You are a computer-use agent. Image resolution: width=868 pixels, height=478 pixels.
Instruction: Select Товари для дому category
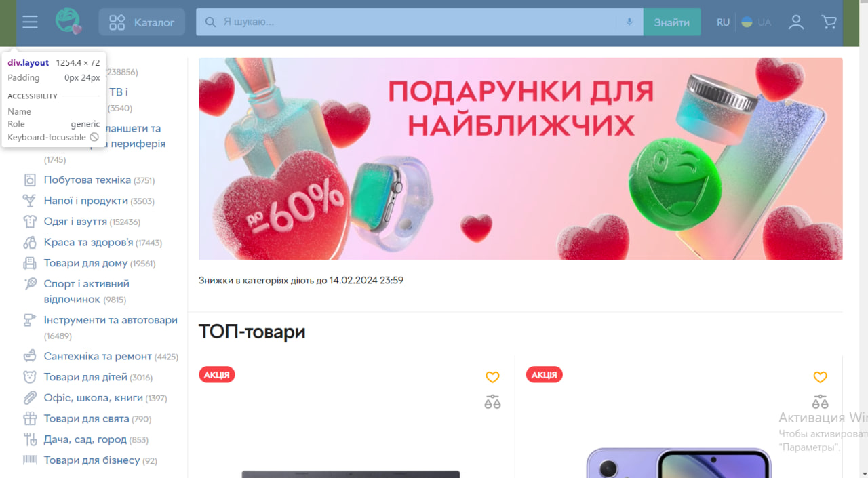tap(85, 263)
